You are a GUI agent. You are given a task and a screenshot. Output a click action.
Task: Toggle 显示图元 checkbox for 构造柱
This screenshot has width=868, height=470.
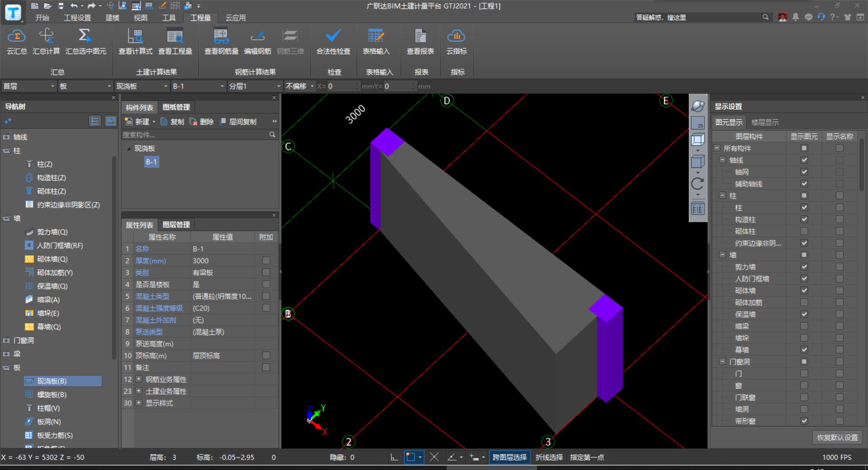804,219
